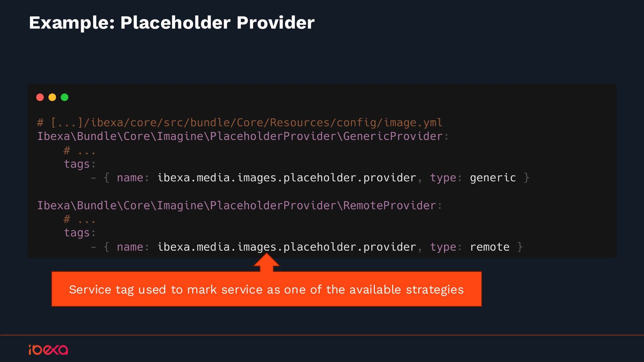This screenshot has height=362, width=644.
Task: Click the green dot in the code window
Action: tap(64, 97)
